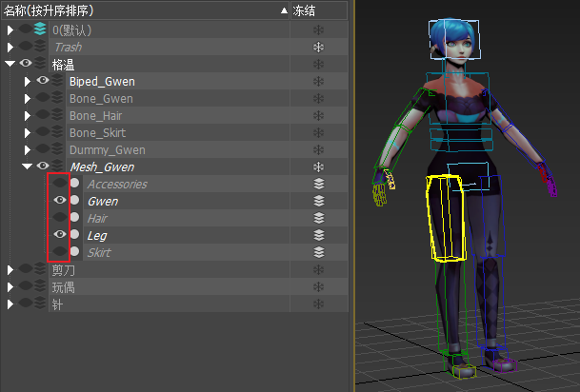
Task: Hide the Leg mesh object
Action: click(x=60, y=235)
